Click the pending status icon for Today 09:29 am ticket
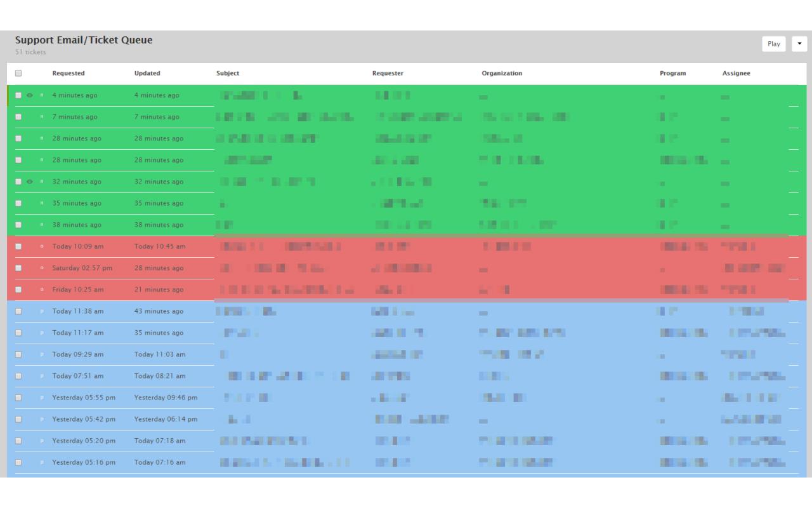The image size is (812, 508). pos(42,354)
